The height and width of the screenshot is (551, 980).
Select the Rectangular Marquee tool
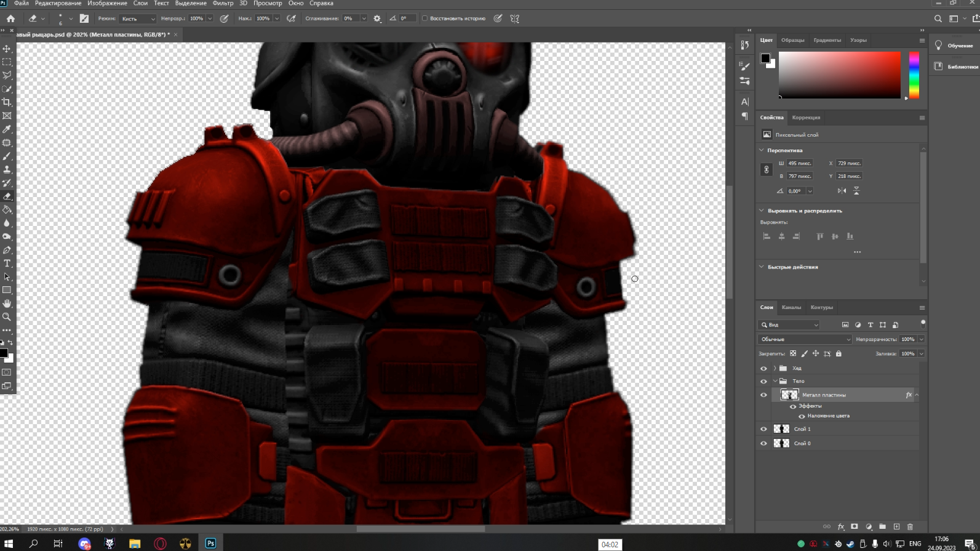[7, 62]
